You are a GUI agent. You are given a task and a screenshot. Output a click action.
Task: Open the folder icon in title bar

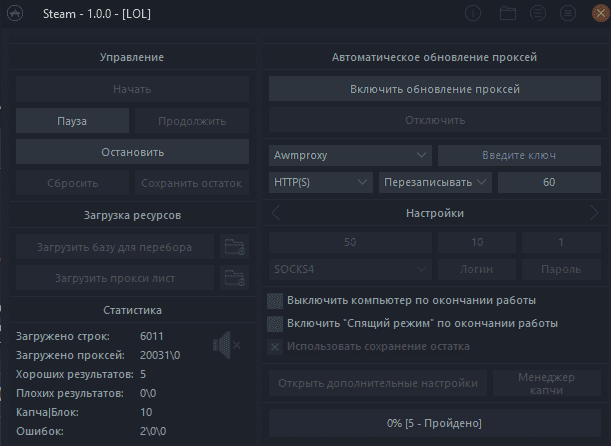(x=508, y=14)
